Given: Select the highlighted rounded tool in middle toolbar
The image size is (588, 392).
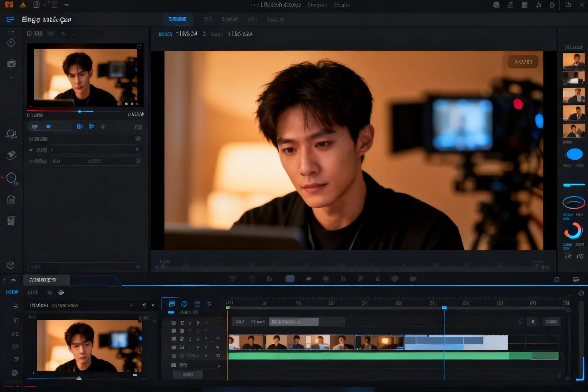Looking at the screenshot, I should point(290,279).
